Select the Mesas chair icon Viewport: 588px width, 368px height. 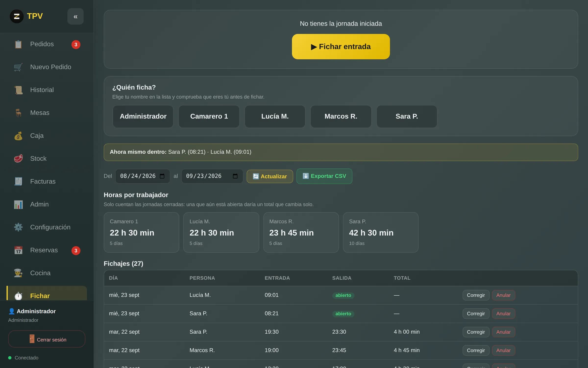tap(18, 113)
